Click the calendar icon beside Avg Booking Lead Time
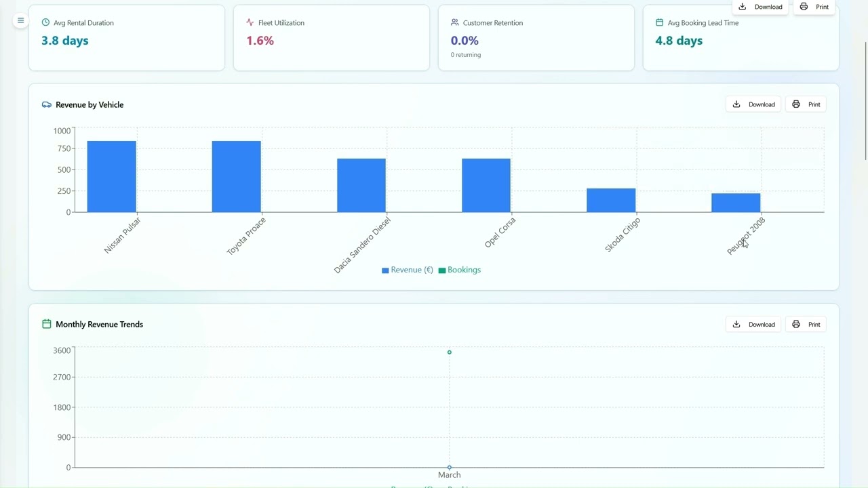The height and width of the screenshot is (488, 868). [660, 22]
